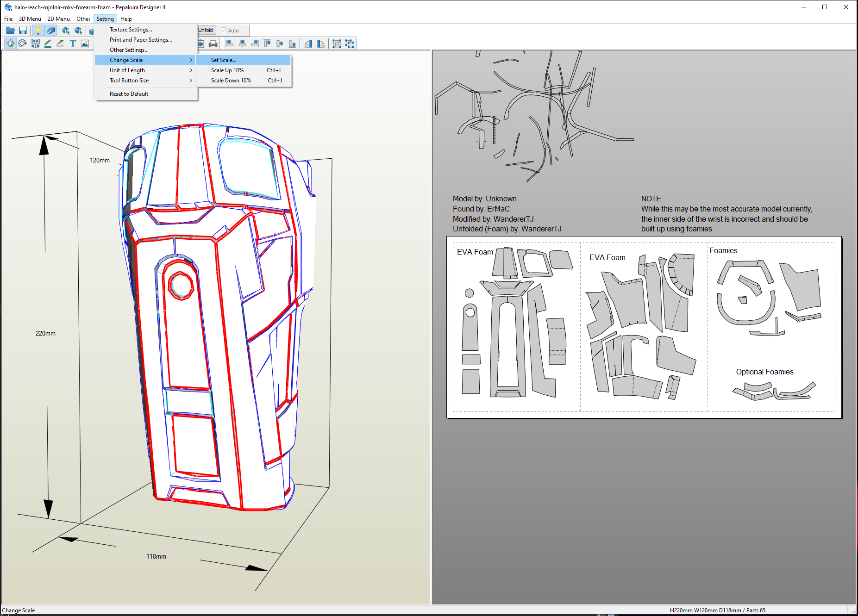Click the Align Bottom icon
The height and width of the screenshot is (616, 858).
pos(292,44)
